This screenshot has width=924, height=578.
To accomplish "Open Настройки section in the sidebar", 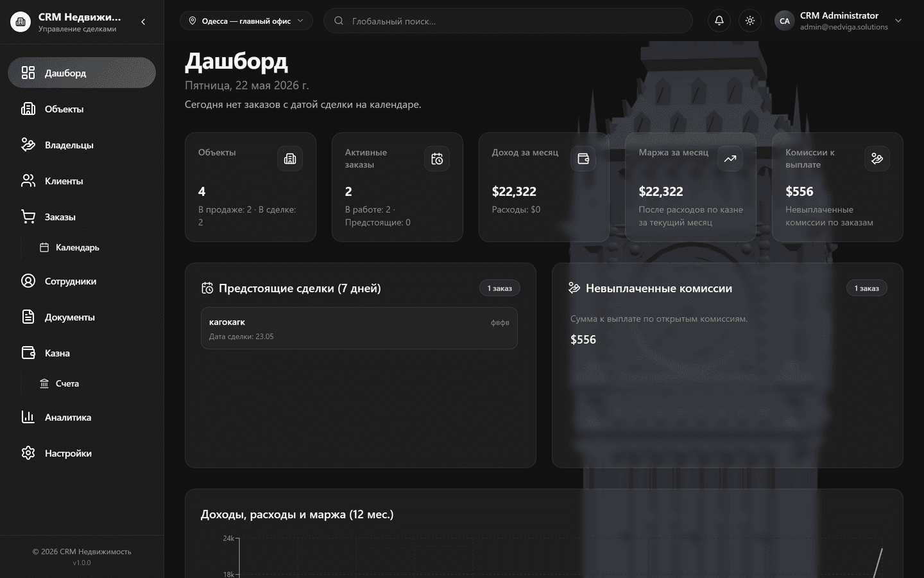I will tap(81, 453).
